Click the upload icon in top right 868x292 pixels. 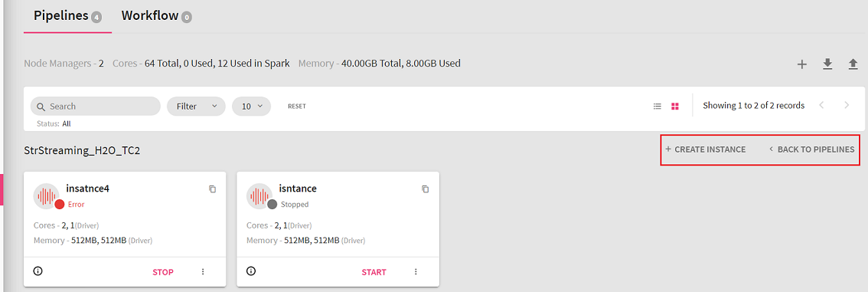(x=853, y=64)
